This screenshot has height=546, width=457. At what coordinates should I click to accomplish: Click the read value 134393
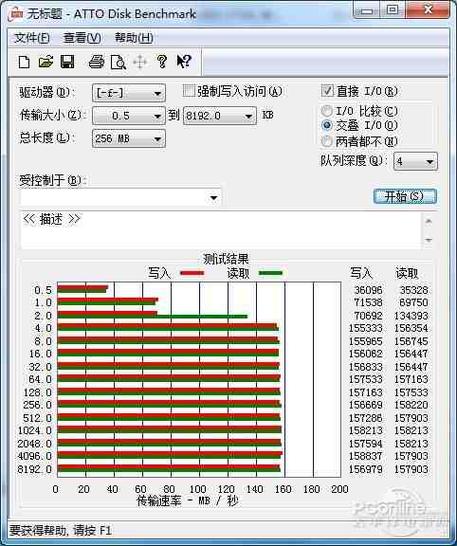click(411, 315)
